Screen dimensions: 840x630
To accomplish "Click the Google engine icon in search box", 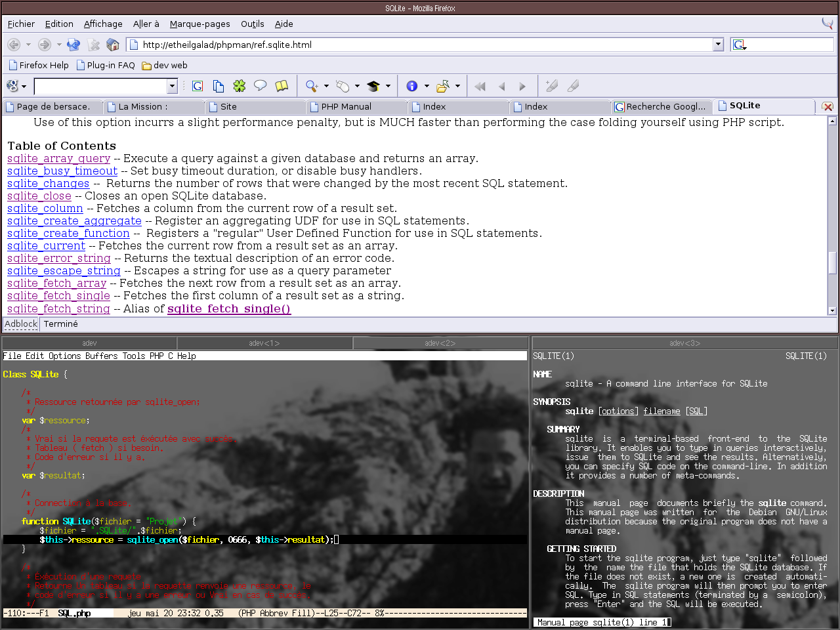I will point(740,45).
